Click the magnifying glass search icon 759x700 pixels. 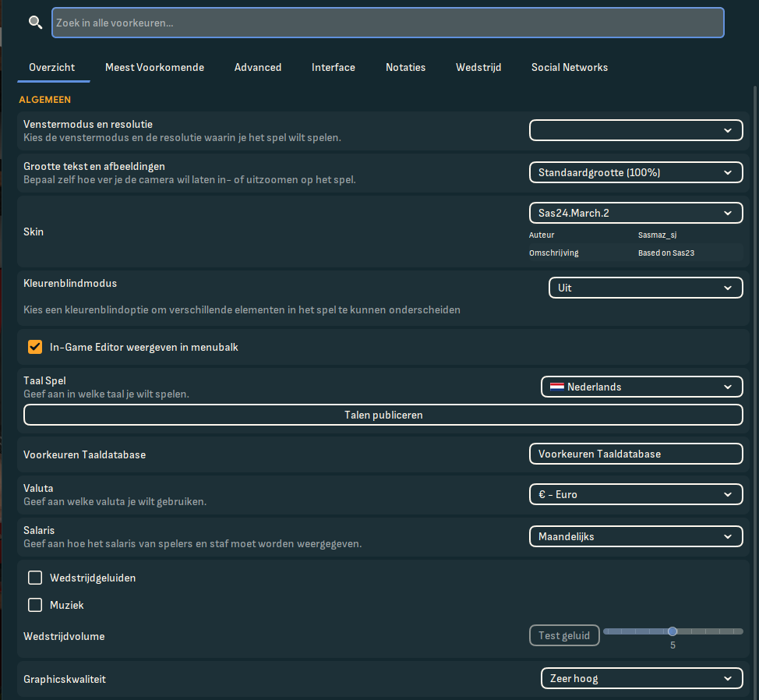(x=35, y=23)
